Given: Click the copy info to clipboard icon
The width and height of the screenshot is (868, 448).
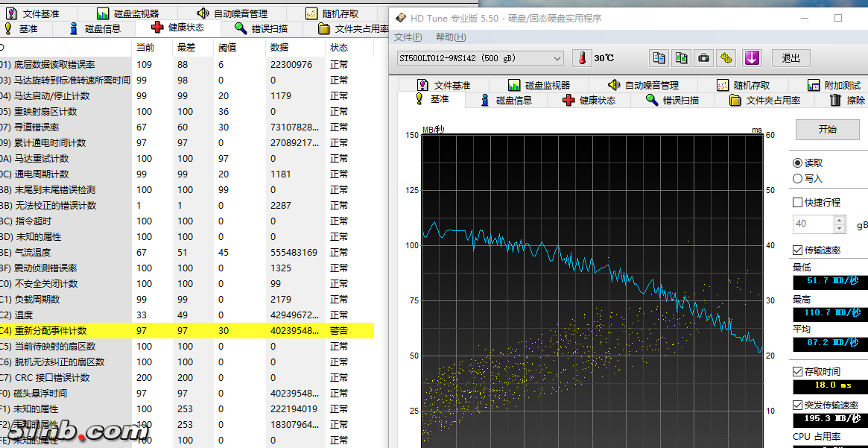Looking at the screenshot, I should coord(659,58).
